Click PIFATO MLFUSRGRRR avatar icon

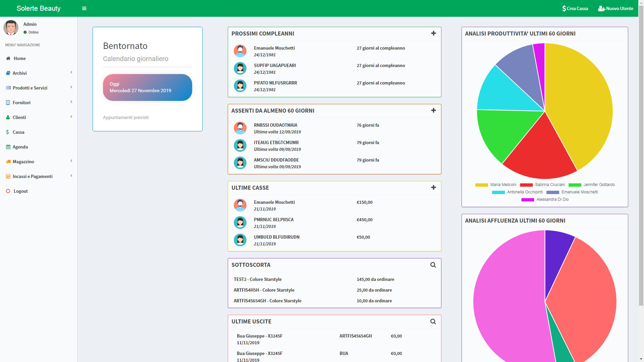(x=240, y=86)
